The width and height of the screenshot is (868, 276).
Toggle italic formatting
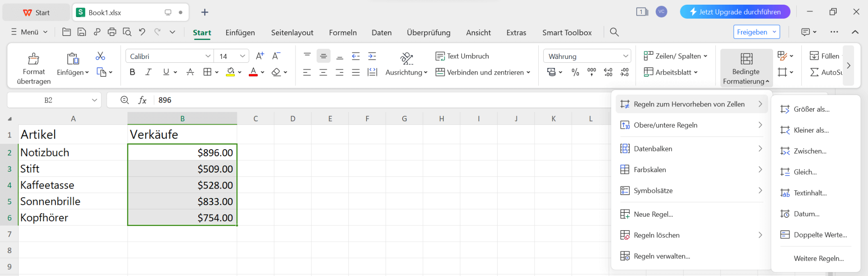pyautogui.click(x=148, y=72)
